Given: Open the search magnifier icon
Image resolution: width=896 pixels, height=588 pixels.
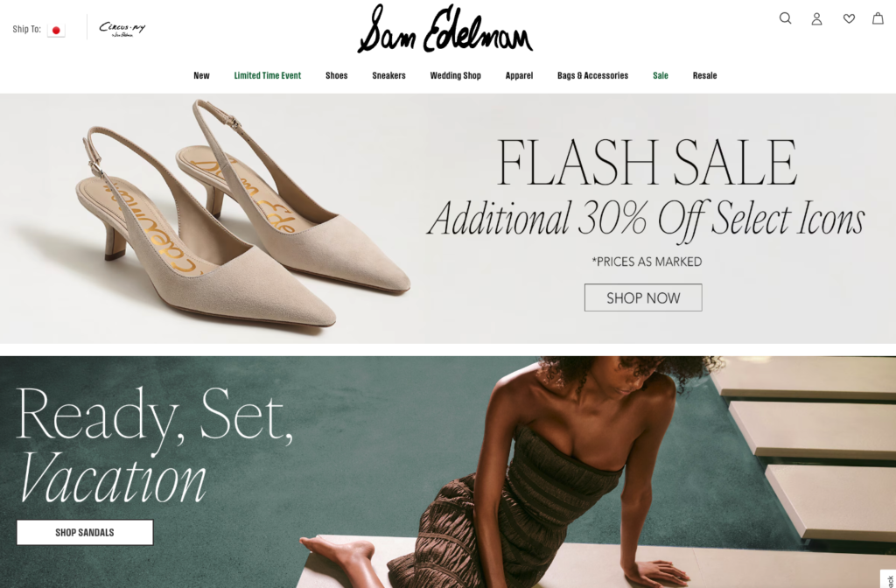Looking at the screenshot, I should tap(785, 18).
